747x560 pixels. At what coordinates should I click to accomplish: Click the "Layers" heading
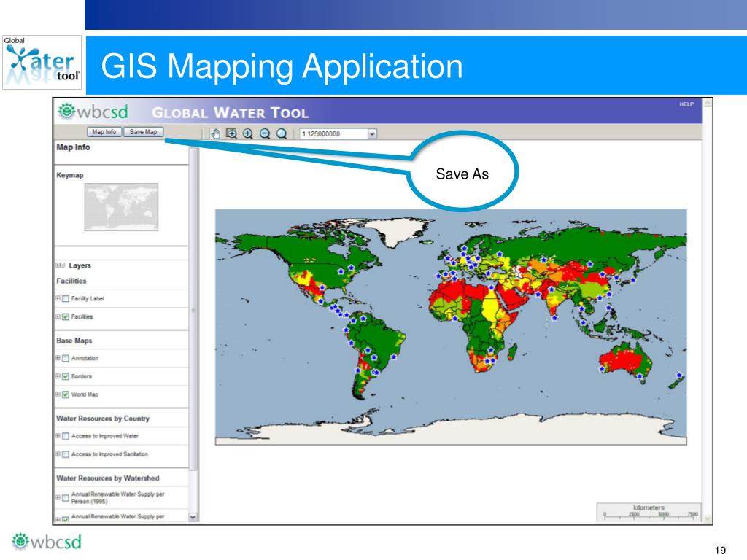[80, 265]
